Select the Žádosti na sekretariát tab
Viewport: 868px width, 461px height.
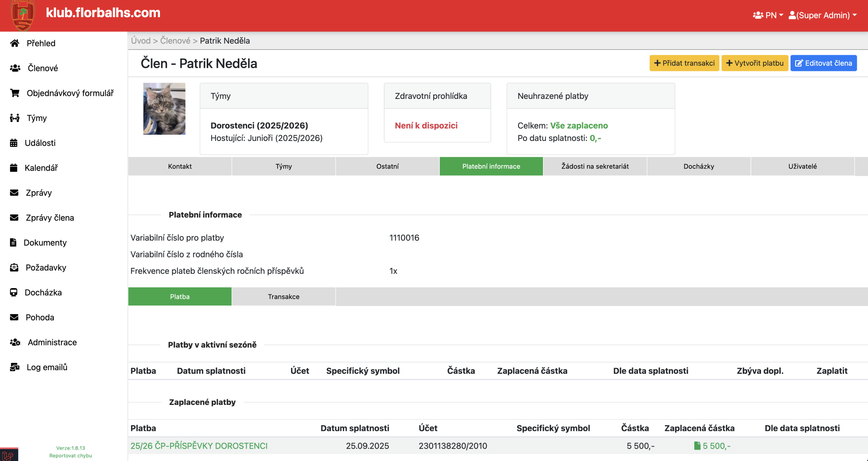[595, 166]
